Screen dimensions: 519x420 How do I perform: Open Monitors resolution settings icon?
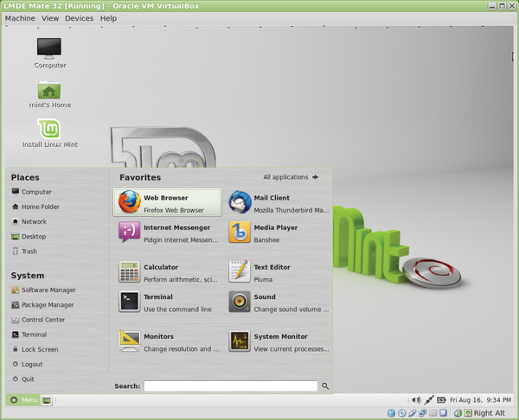coord(129,341)
